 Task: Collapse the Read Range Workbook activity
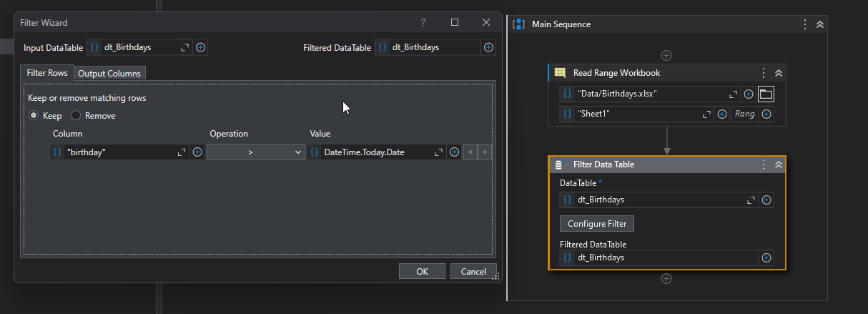point(779,73)
